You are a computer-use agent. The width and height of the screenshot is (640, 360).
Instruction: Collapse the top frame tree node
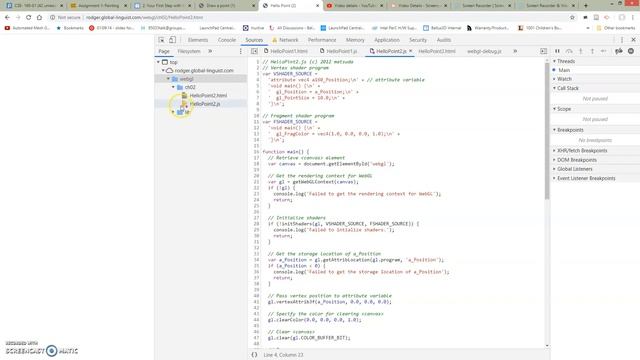pos(158,62)
